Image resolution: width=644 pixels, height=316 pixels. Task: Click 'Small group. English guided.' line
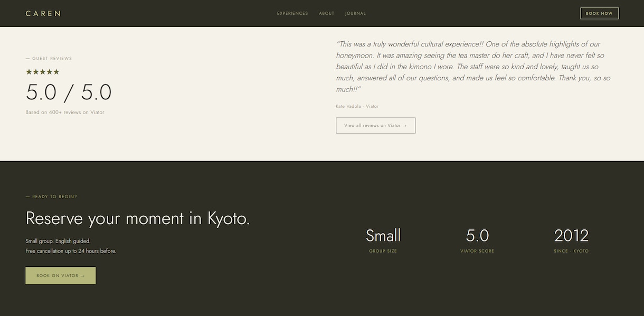tap(58, 241)
